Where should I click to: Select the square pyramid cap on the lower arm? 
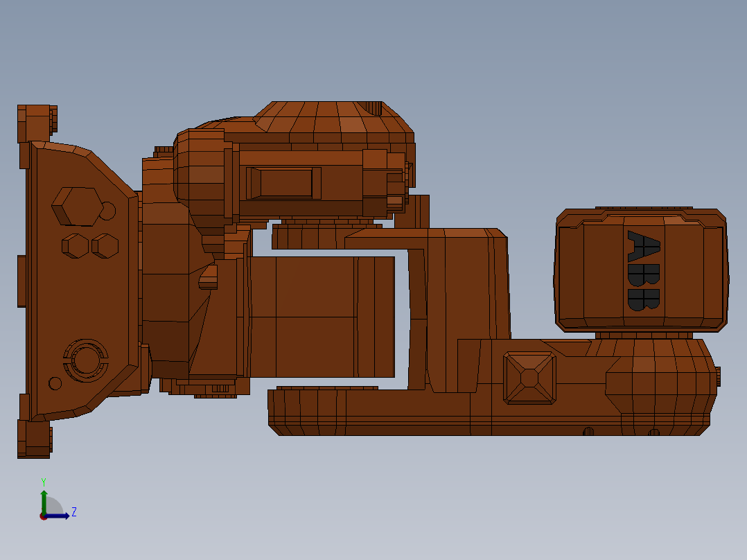point(529,378)
